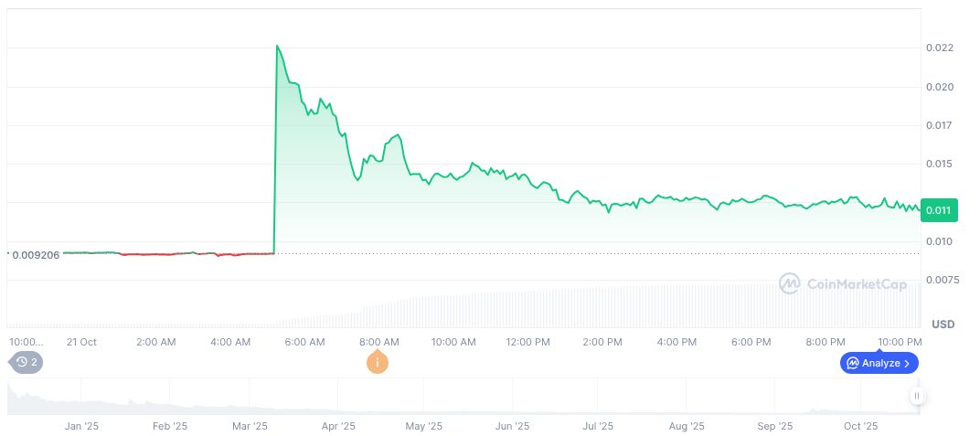Click the green 0.011 current price tag
Viewport: 980px width, 436px height.
click(939, 210)
